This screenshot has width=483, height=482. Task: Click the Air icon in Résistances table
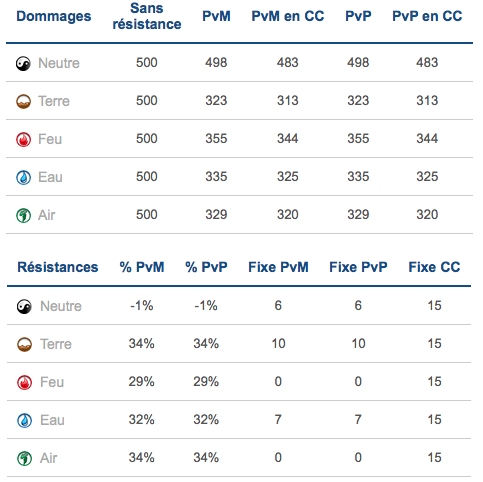tap(24, 458)
